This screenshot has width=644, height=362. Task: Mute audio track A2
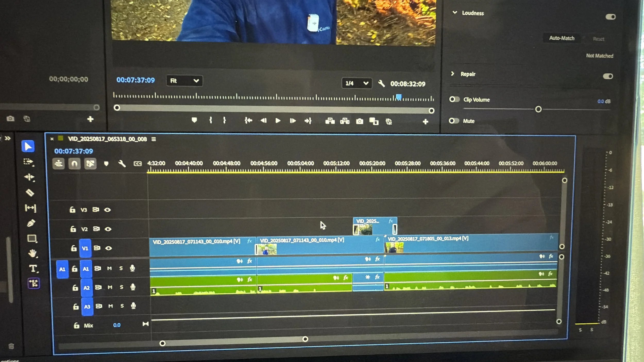point(110,287)
